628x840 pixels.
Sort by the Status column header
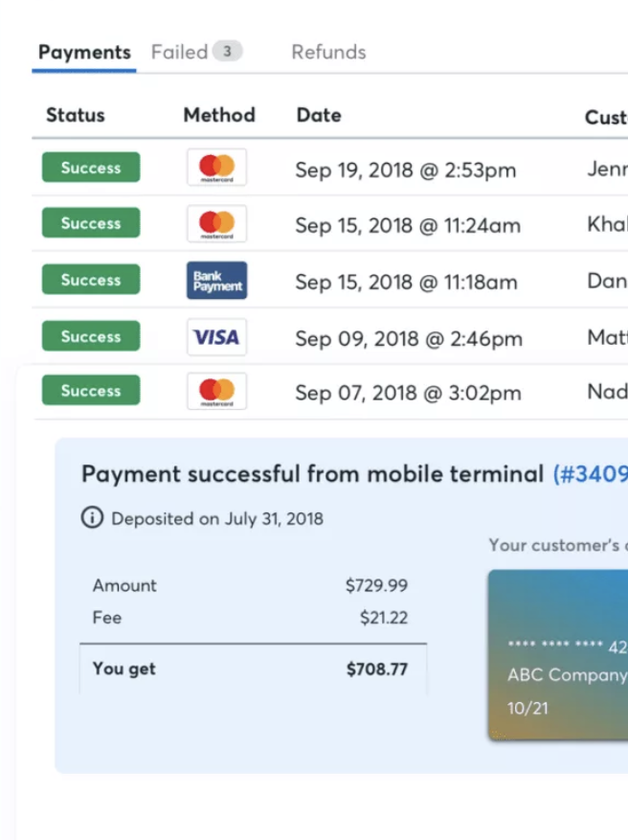coord(76,115)
